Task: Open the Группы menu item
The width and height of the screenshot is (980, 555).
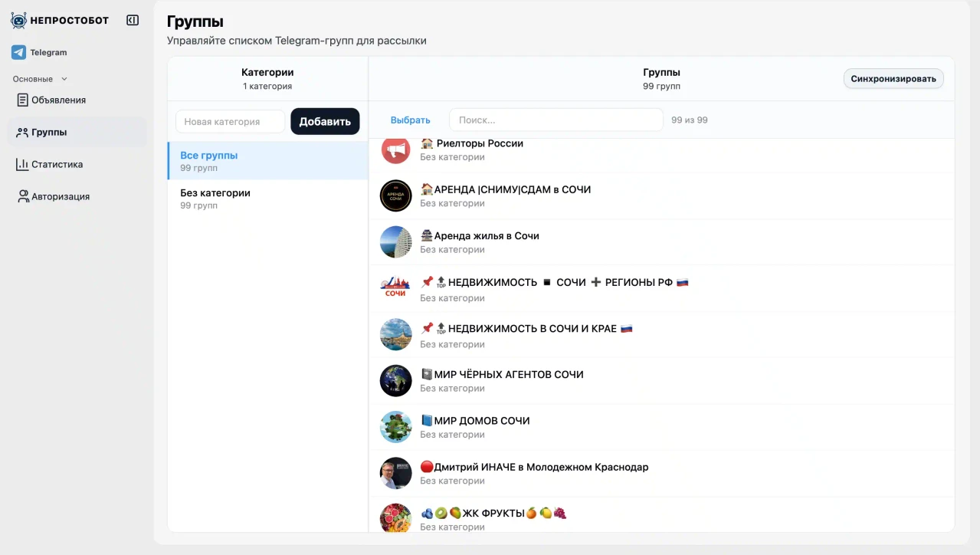Action: point(77,132)
